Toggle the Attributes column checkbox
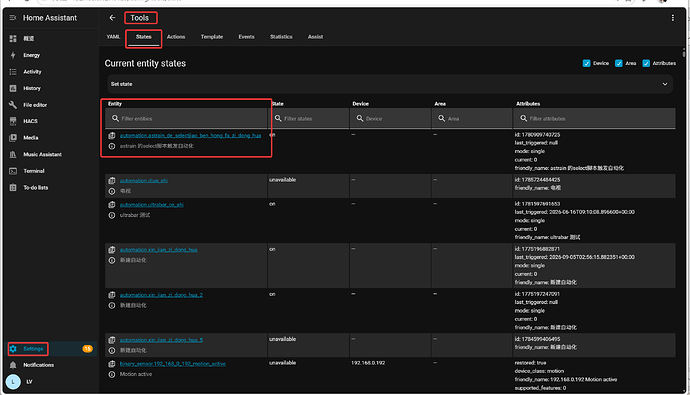This screenshot has width=690, height=395. tap(646, 63)
